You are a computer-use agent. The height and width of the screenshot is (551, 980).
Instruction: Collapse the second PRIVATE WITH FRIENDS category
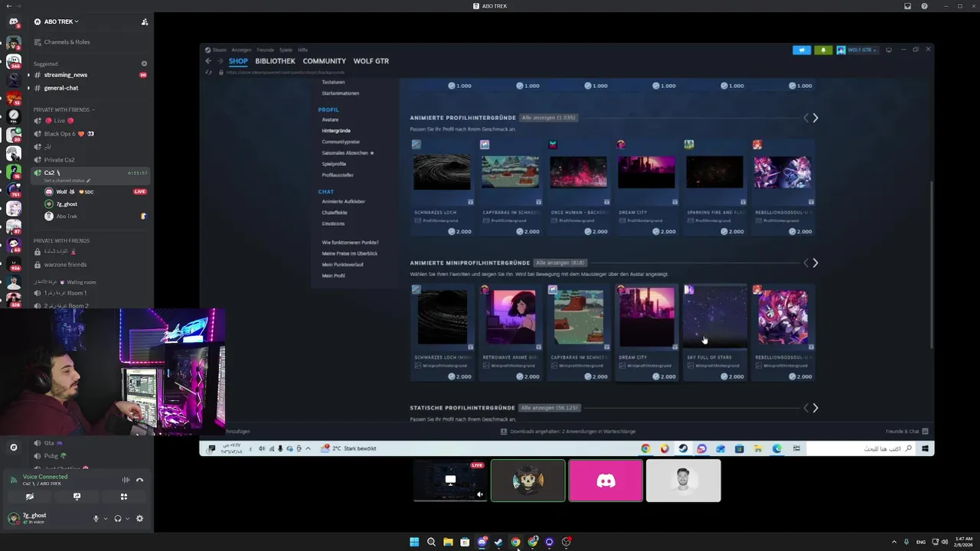coord(61,241)
